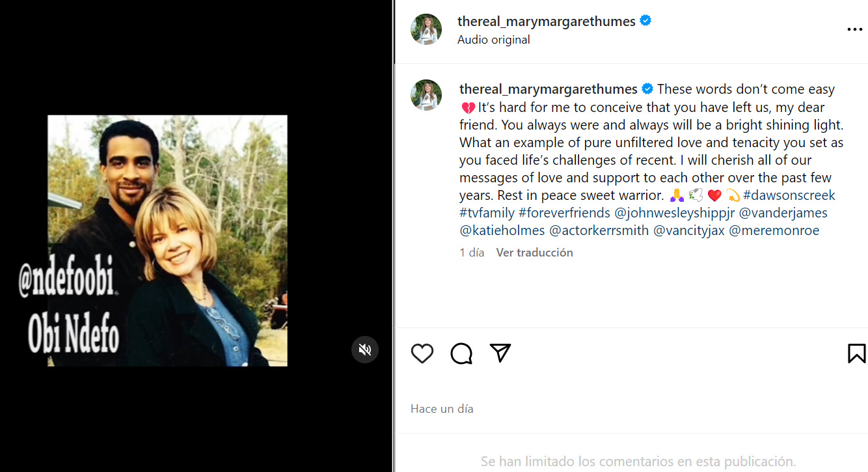
Task: Open thereal_marymargarethumes username in the header
Action: click(x=546, y=21)
